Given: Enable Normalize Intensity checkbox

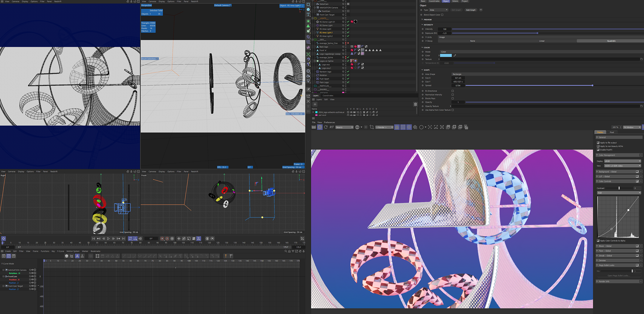Looking at the screenshot, I should click(x=452, y=95).
